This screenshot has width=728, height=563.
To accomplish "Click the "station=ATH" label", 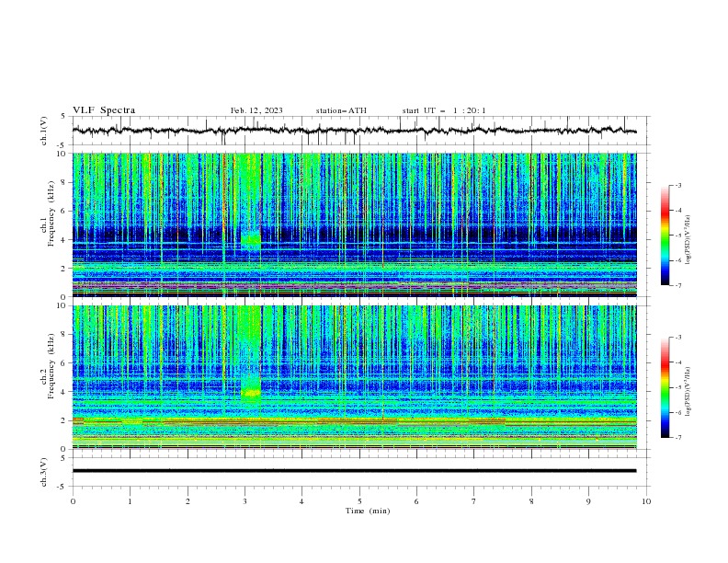I will [x=341, y=110].
